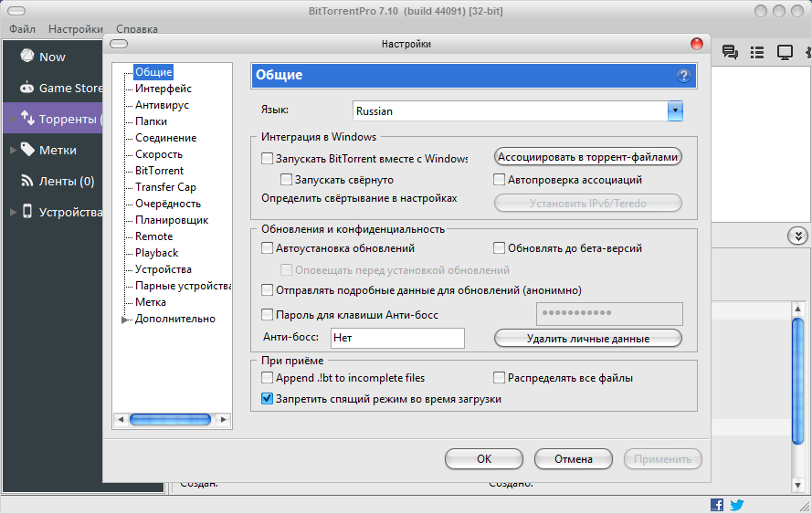Click the monitor toolbar icon

pos(784,53)
